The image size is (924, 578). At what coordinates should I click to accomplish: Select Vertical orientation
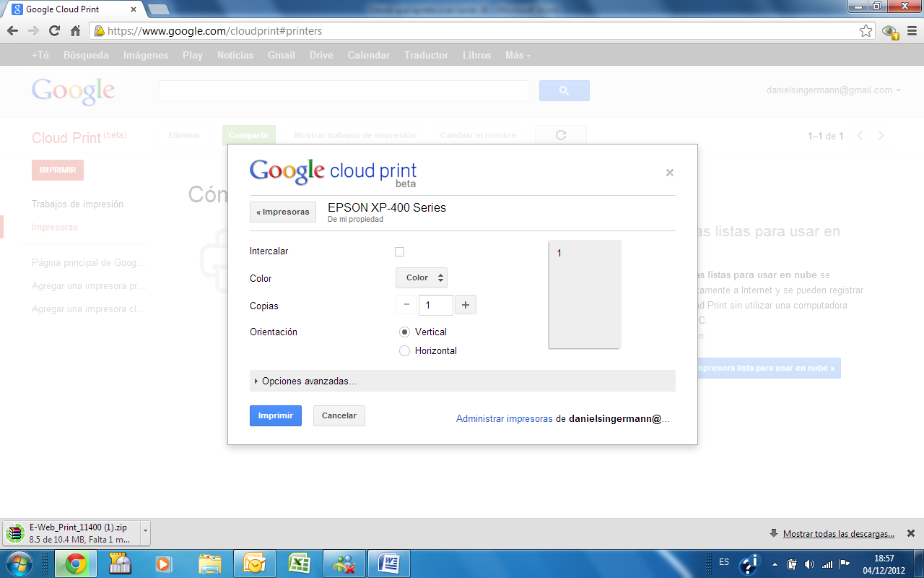click(x=404, y=332)
